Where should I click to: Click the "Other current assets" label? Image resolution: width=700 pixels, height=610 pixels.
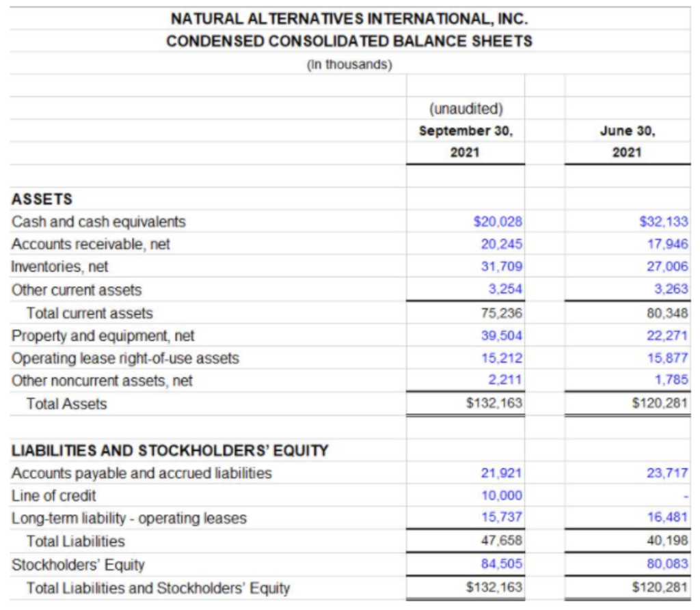click(x=77, y=290)
